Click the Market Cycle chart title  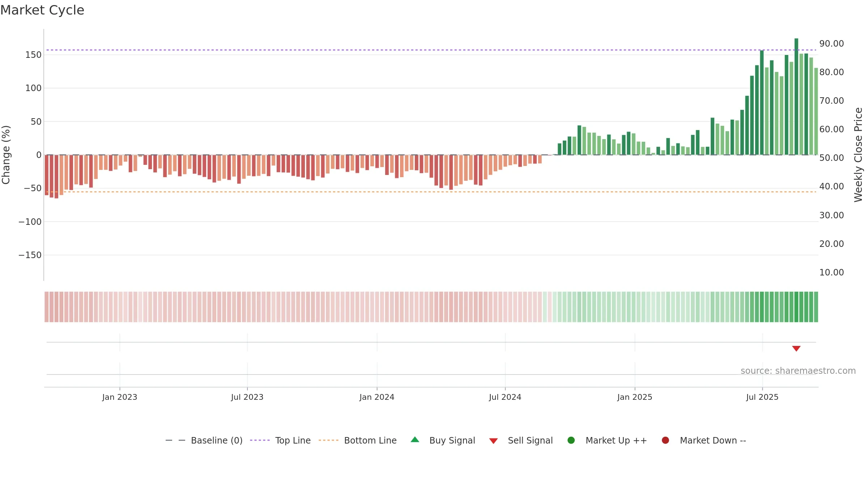[42, 10]
